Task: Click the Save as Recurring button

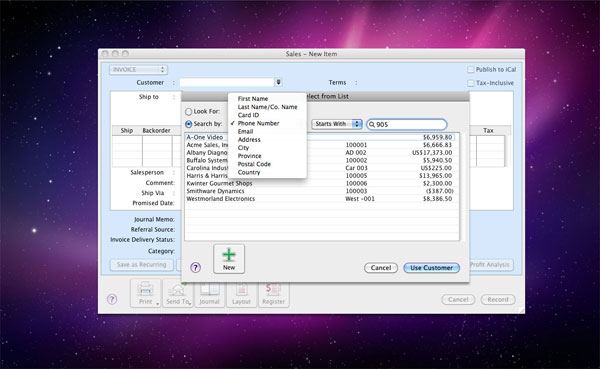Action: coord(142,265)
